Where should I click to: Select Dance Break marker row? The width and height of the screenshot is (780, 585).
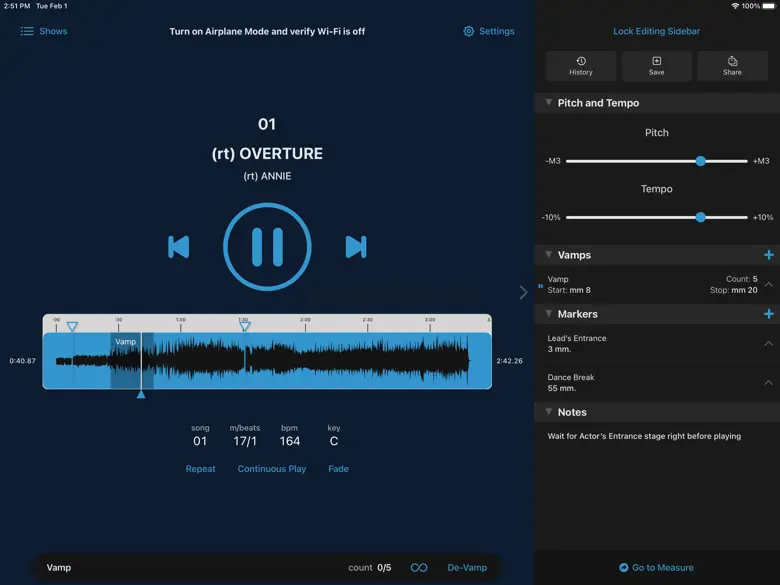[656, 383]
